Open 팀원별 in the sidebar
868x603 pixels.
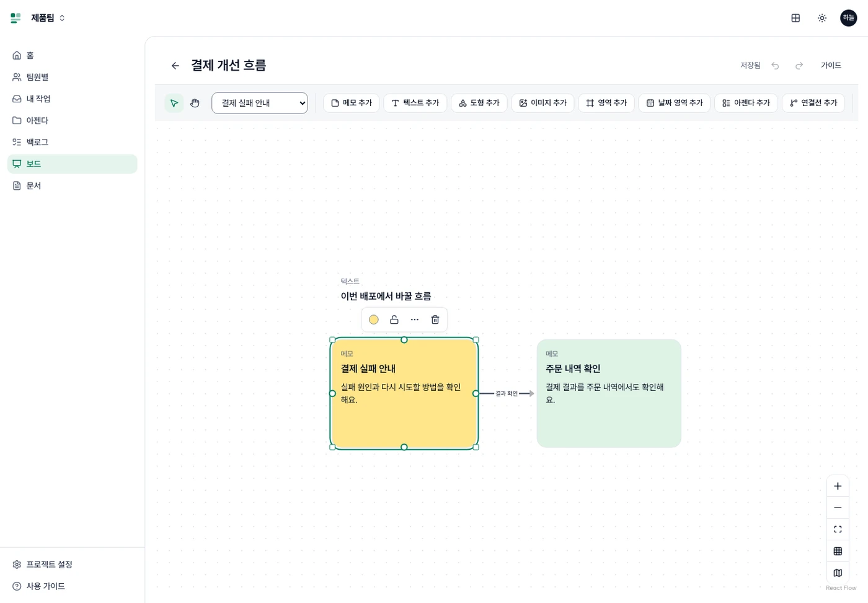[x=72, y=77]
